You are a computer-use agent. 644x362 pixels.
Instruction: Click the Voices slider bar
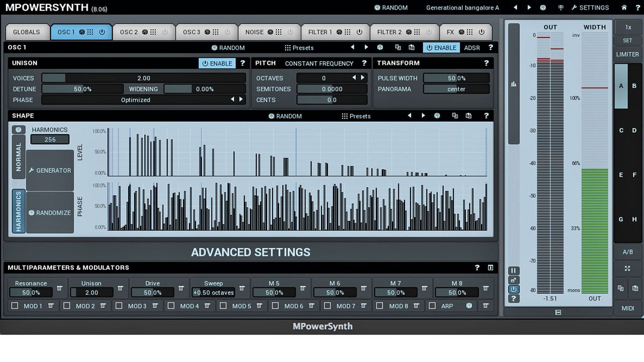(143, 78)
